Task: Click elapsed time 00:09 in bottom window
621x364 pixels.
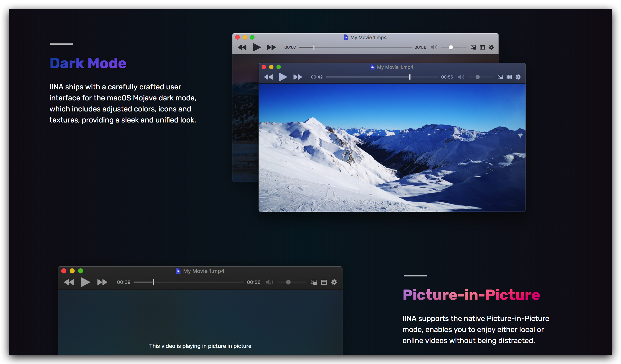Action: click(x=124, y=282)
